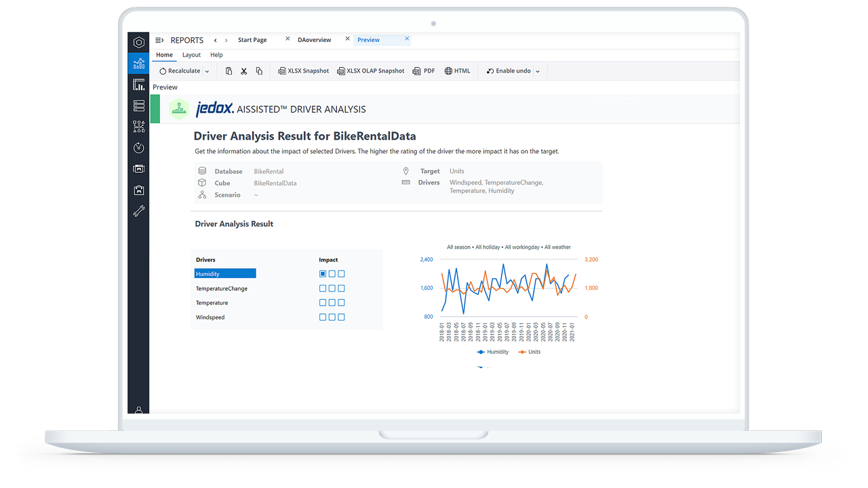
Task: Toggle first impact box for Temperature
Action: click(323, 303)
